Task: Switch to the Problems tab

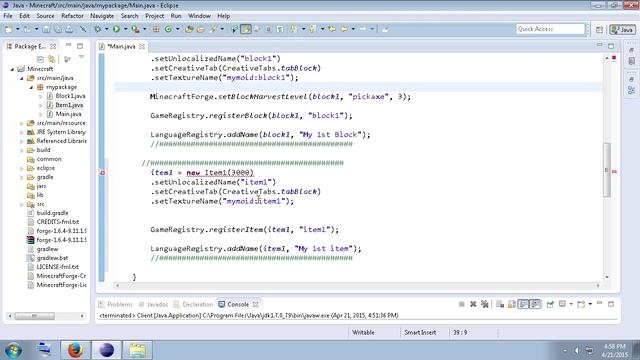Action: coord(116,304)
